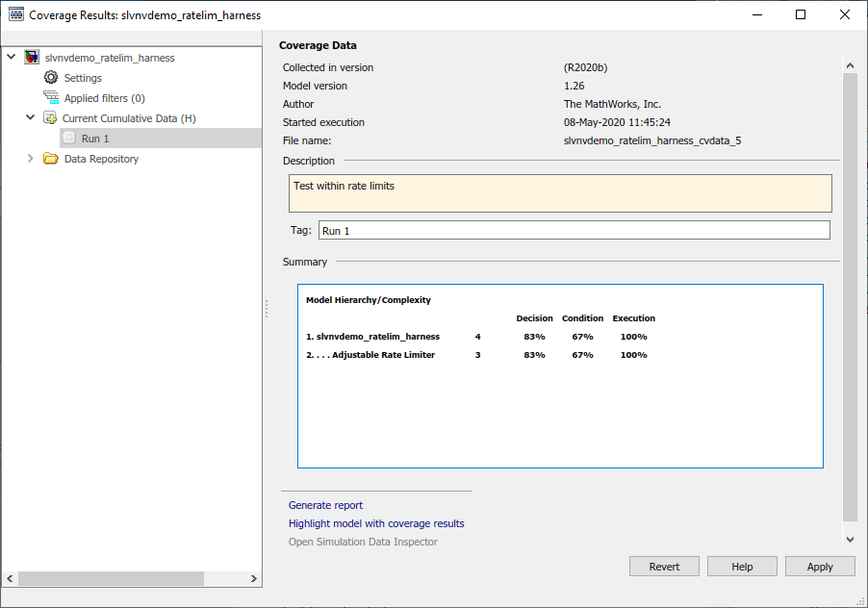Viewport: 868px width, 608px height.
Task: Click the slvnvdemo_ratelim_harness model icon
Action: click(x=32, y=58)
